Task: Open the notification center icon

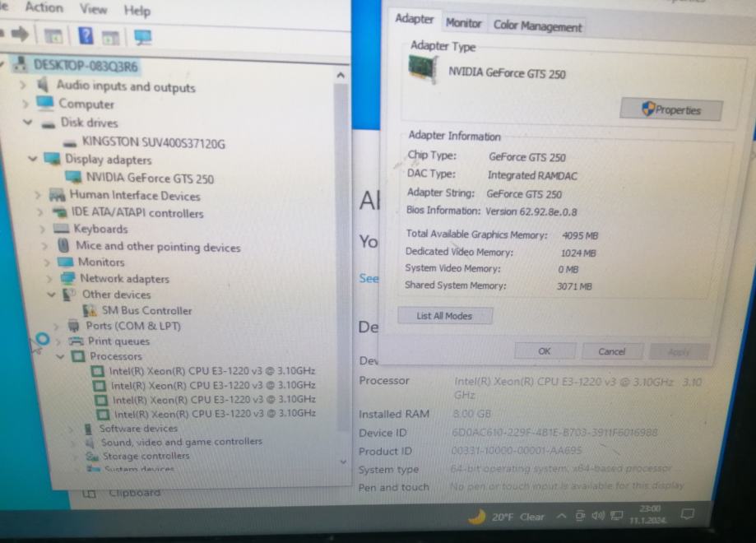Action: [x=687, y=514]
